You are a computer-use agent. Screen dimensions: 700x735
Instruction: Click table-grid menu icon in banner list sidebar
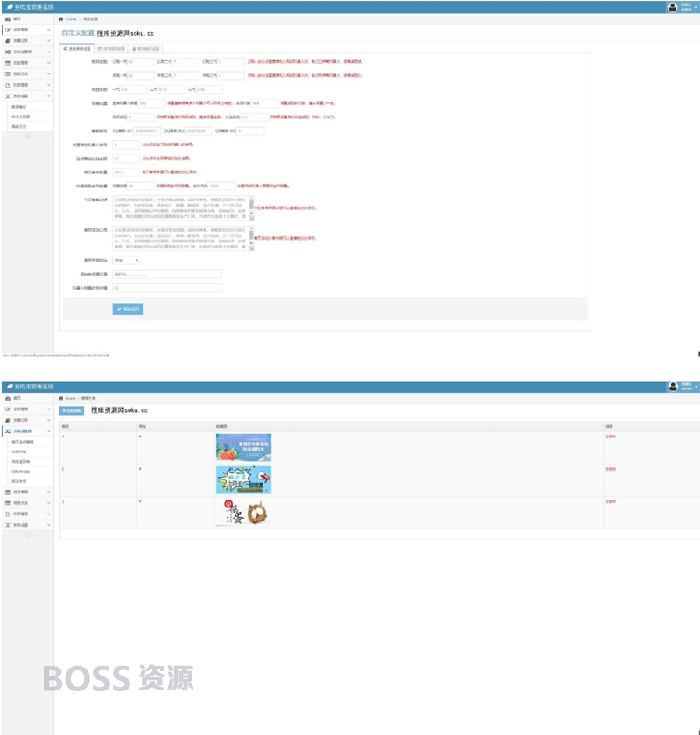coord(8,503)
